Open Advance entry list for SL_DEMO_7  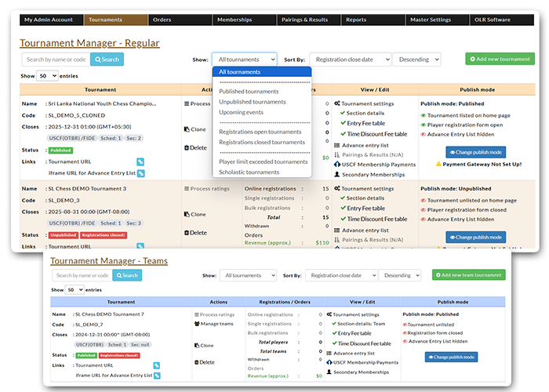click(x=354, y=353)
